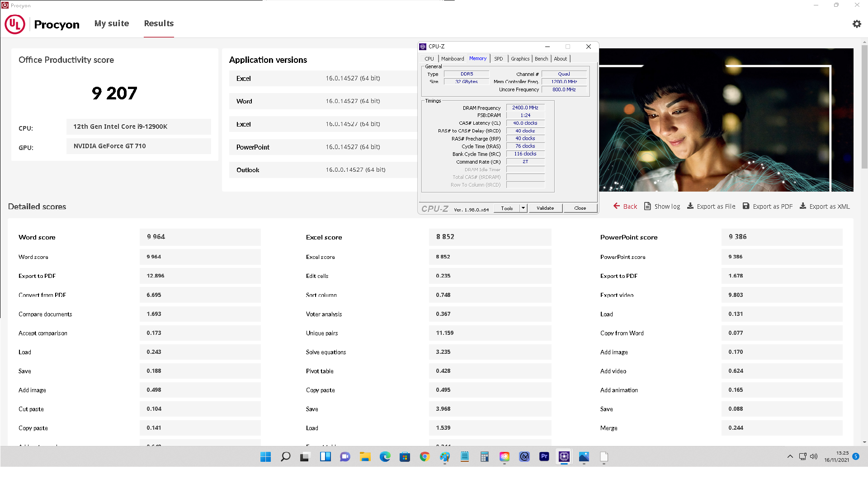Viewport: 868px width, 488px height.
Task: Click the red Back arrow icon
Action: [x=617, y=206]
